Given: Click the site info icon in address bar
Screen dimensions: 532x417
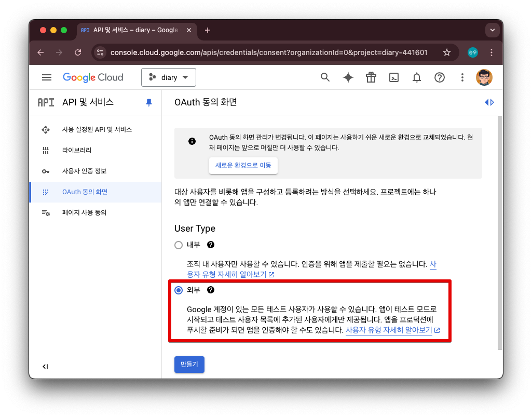Looking at the screenshot, I should [100, 52].
